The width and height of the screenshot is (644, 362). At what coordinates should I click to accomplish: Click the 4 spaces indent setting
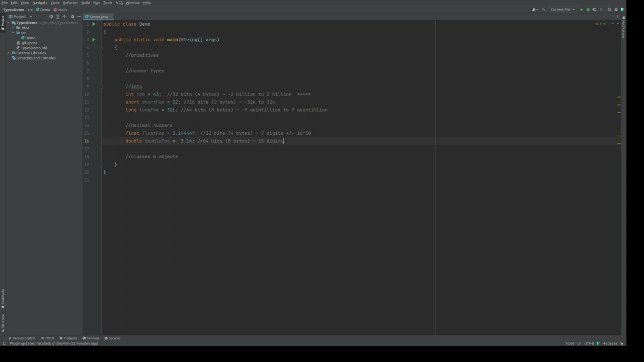(610, 343)
